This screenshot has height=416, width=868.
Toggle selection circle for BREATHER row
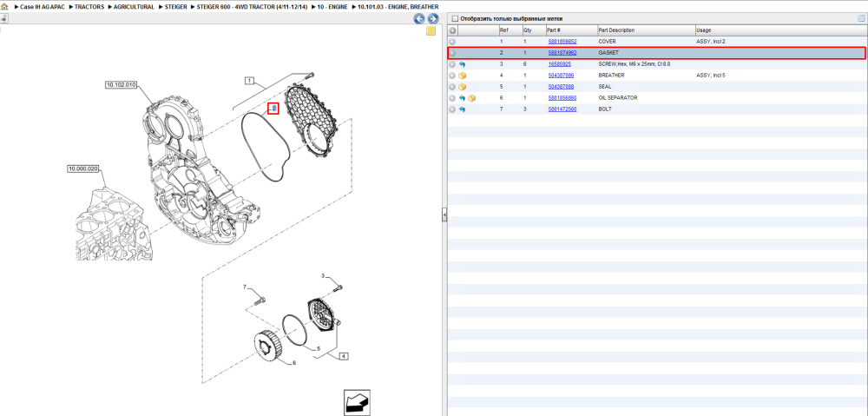[x=452, y=76]
